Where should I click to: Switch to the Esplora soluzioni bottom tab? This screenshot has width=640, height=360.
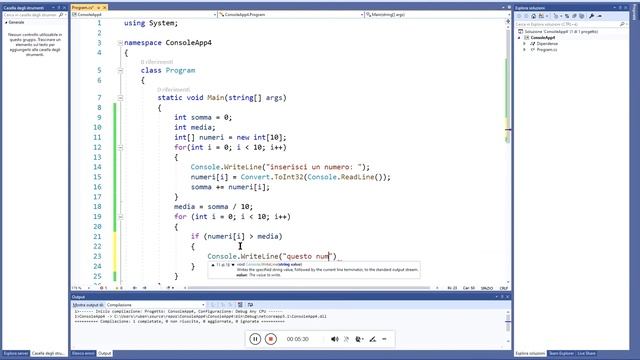(530, 353)
